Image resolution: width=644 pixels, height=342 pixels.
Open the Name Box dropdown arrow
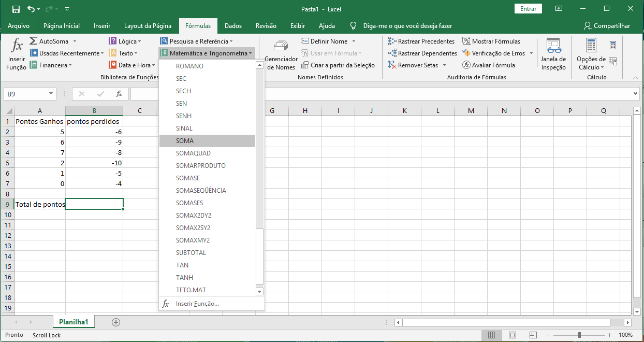(x=51, y=94)
